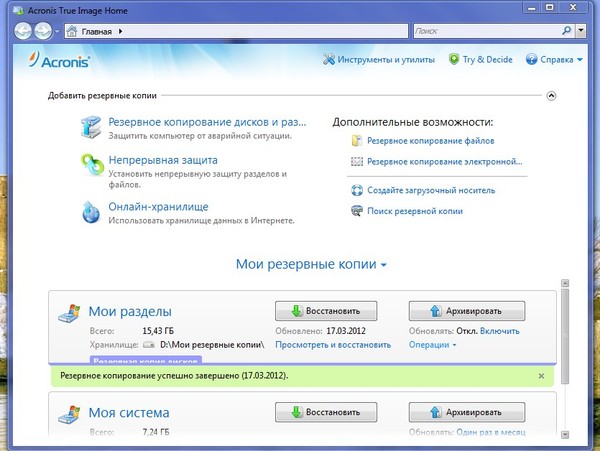Click the backup list scrollbar thumb
600x451 pixels.
565,336
